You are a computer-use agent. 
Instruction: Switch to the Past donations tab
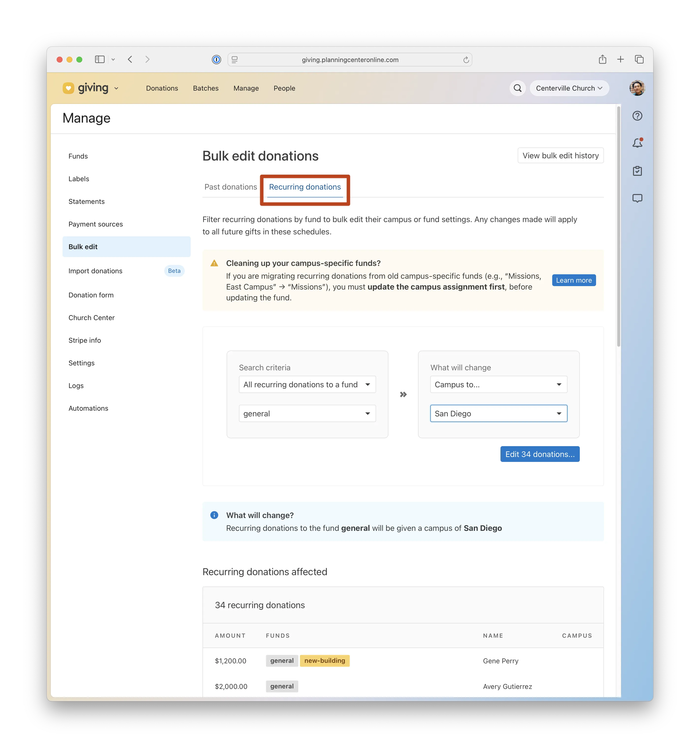pyautogui.click(x=230, y=187)
